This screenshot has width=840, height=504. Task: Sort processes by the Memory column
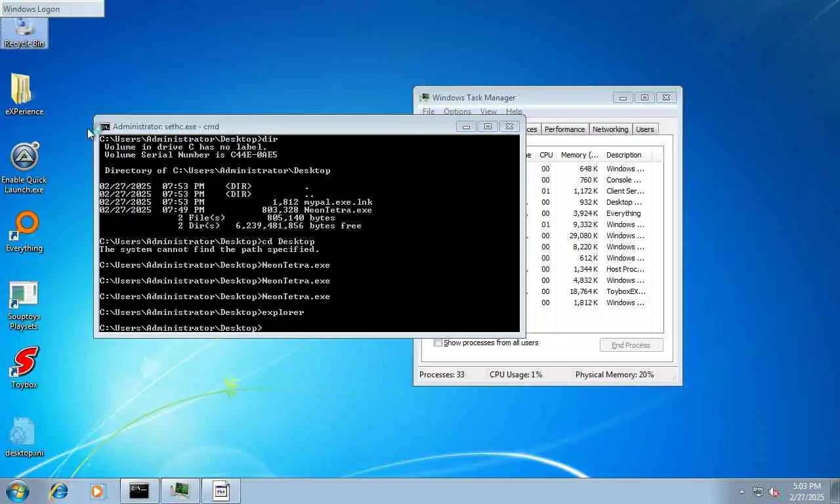pos(579,155)
